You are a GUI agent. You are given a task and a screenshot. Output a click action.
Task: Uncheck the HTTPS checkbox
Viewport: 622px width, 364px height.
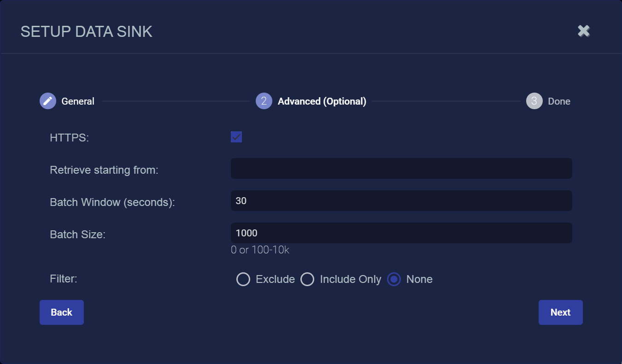click(x=236, y=137)
